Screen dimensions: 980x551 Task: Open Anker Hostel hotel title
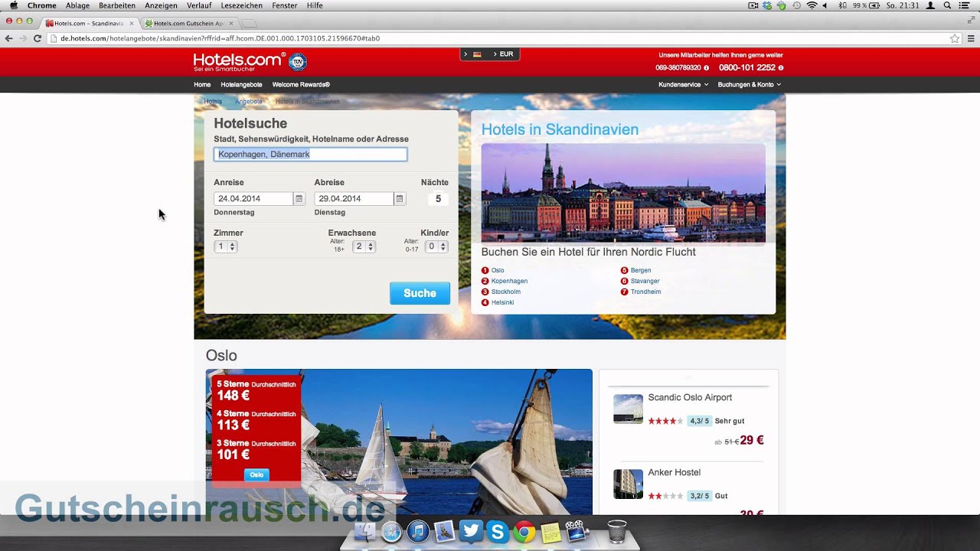tap(674, 472)
